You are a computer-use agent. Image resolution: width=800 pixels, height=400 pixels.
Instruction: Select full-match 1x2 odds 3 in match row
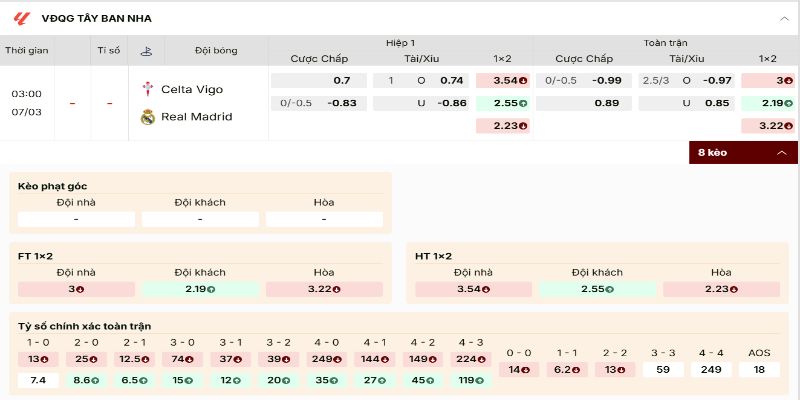pos(768,81)
